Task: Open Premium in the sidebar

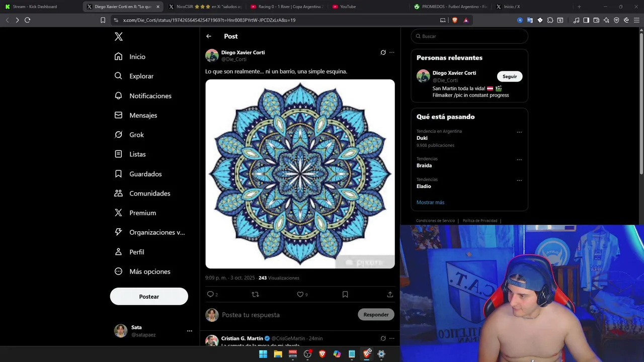Action: click(135, 213)
